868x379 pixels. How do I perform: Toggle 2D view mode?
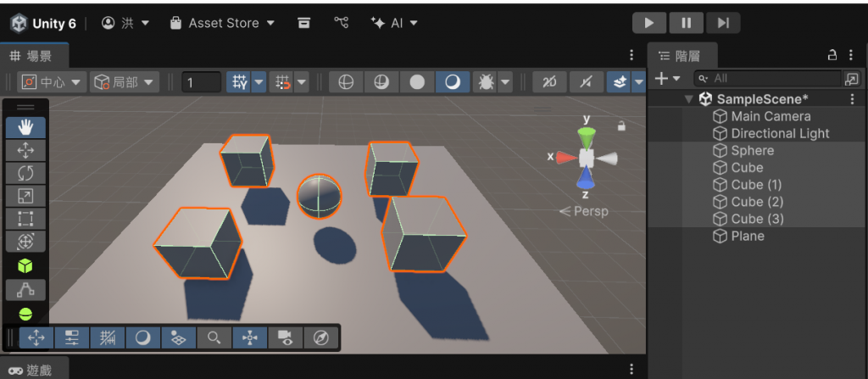549,82
